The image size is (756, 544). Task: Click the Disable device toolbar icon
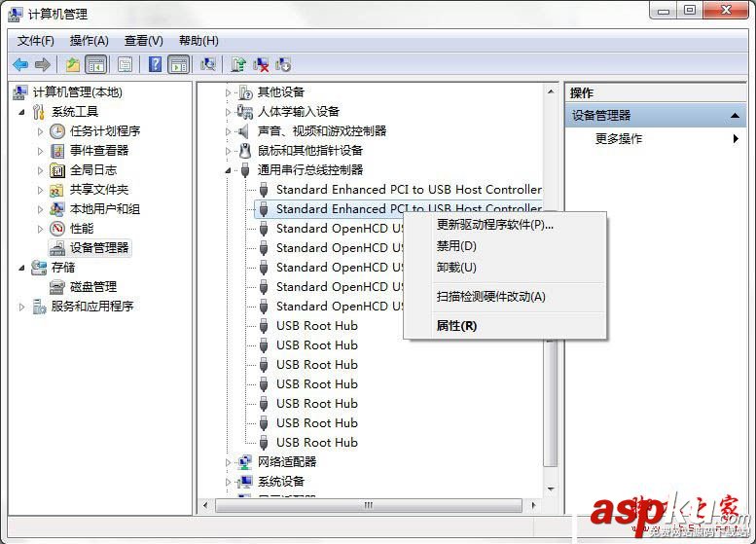(283, 64)
